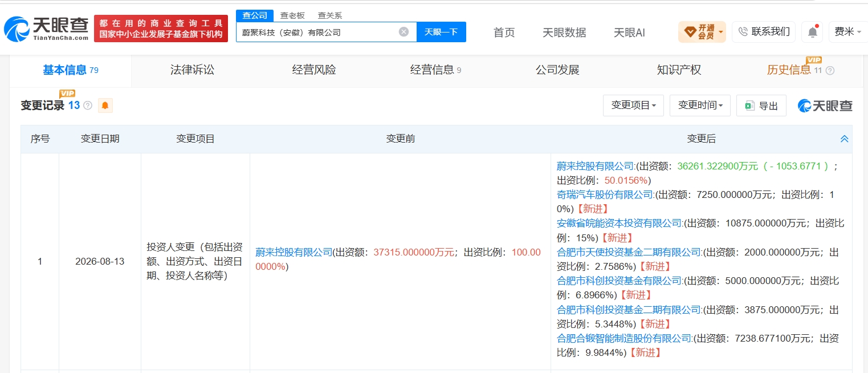Switch to the 经营风险 tab
The height and width of the screenshot is (373, 868).
(314, 70)
